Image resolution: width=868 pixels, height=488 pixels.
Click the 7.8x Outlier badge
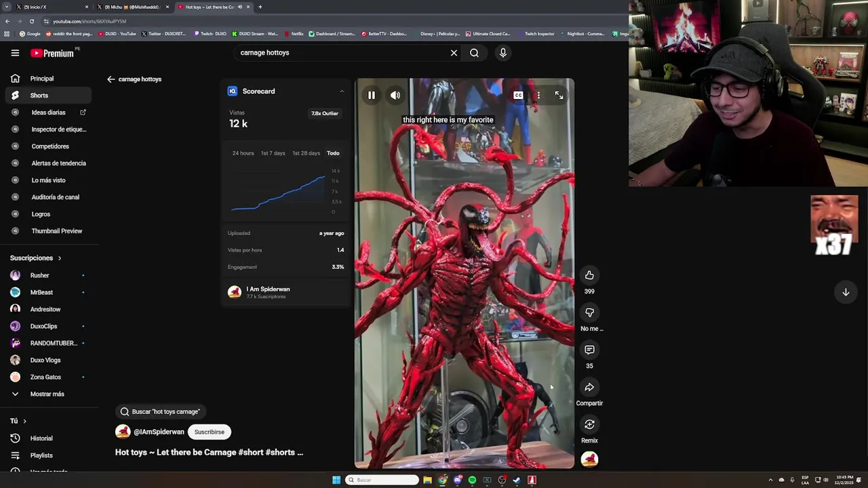coord(325,113)
